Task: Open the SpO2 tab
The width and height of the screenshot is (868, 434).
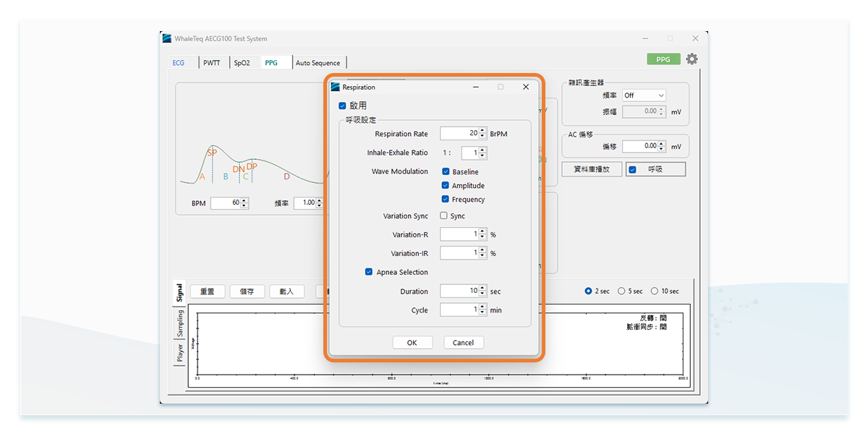Action: point(242,63)
